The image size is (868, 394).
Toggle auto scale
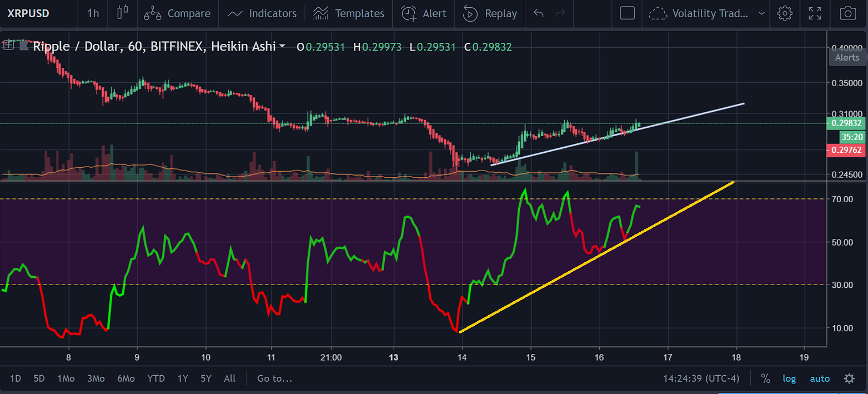click(820, 378)
